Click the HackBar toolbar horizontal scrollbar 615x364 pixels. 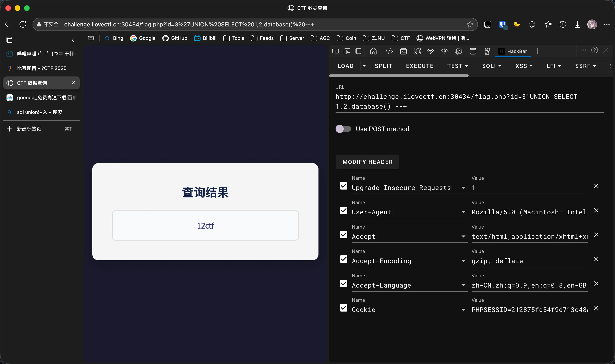click(x=399, y=76)
